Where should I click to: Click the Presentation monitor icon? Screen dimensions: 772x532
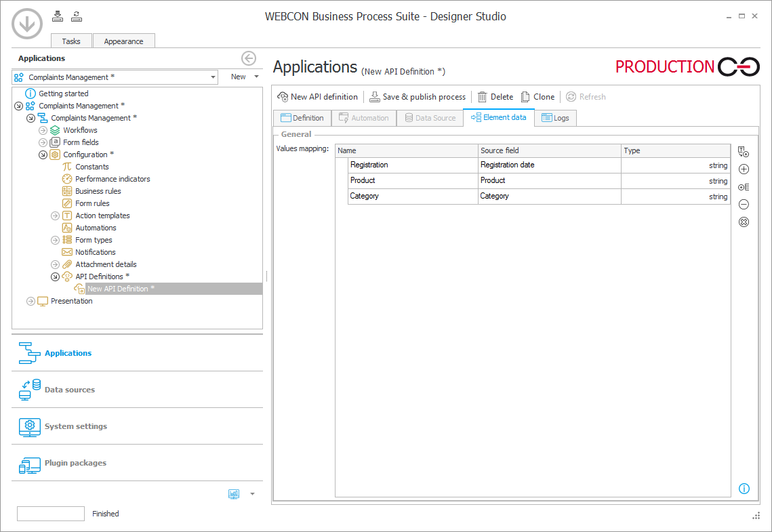(x=43, y=301)
